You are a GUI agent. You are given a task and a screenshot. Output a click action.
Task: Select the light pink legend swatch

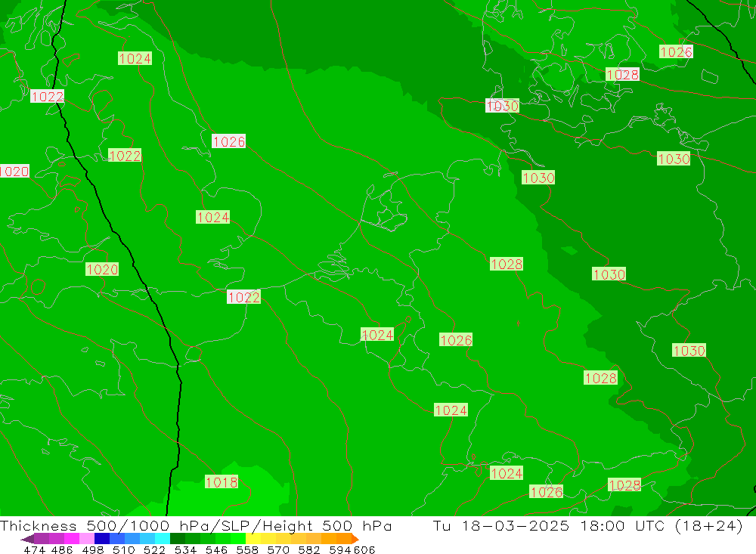[x=85, y=539]
